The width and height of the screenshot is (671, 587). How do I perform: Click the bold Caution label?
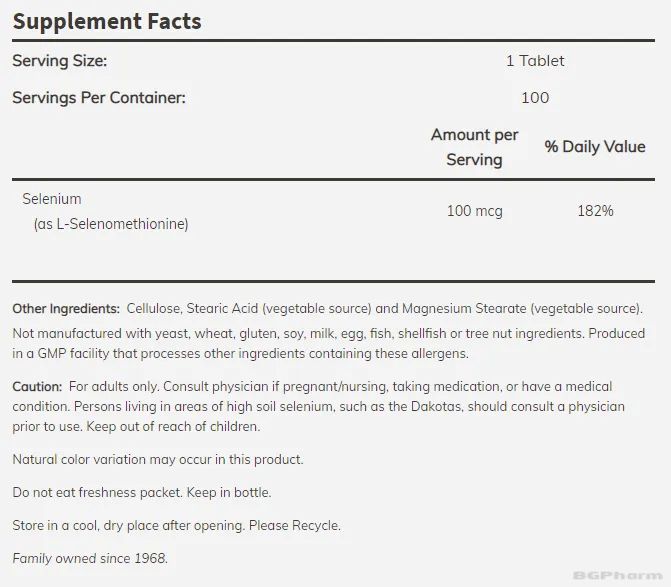(37, 386)
